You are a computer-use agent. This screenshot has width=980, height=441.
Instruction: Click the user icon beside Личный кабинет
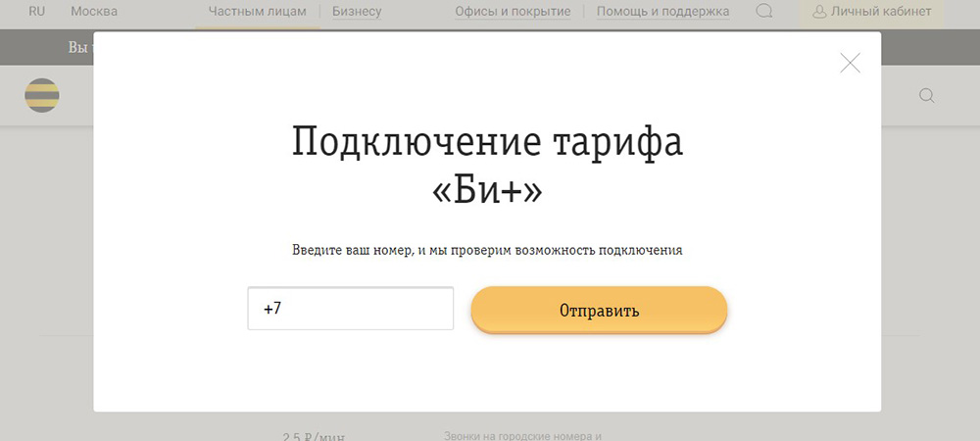(819, 12)
